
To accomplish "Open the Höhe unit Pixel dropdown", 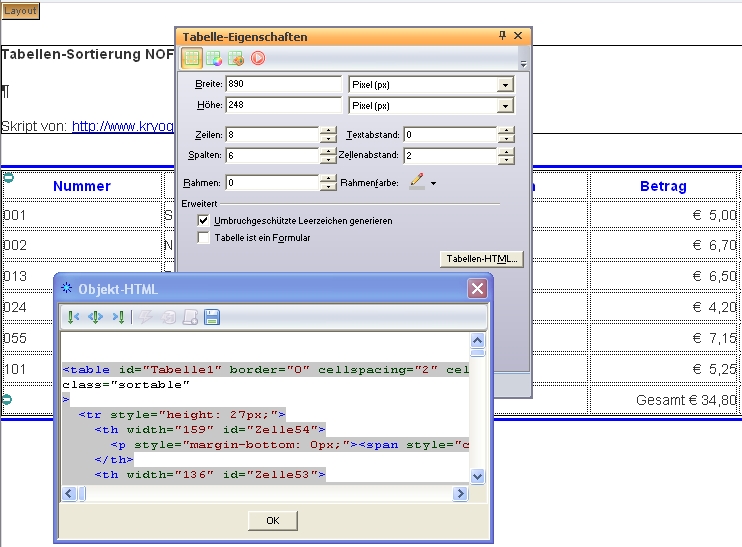I will (x=505, y=105).
